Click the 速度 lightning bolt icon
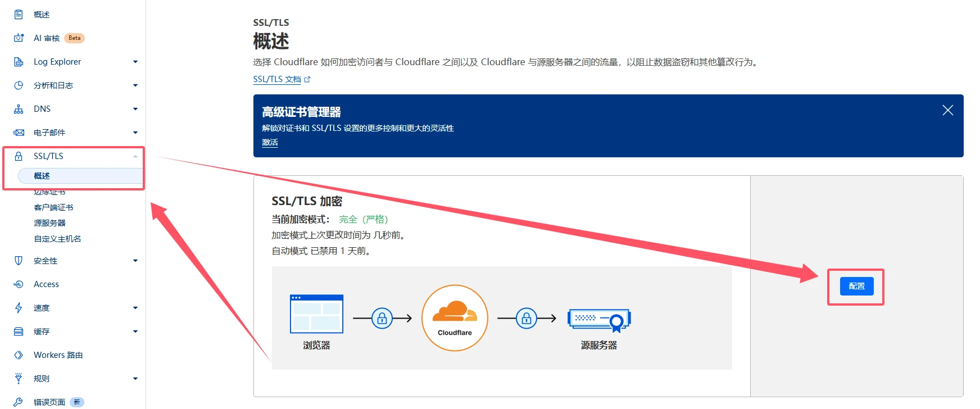This screenshot has width=980, height=409. 19,308
